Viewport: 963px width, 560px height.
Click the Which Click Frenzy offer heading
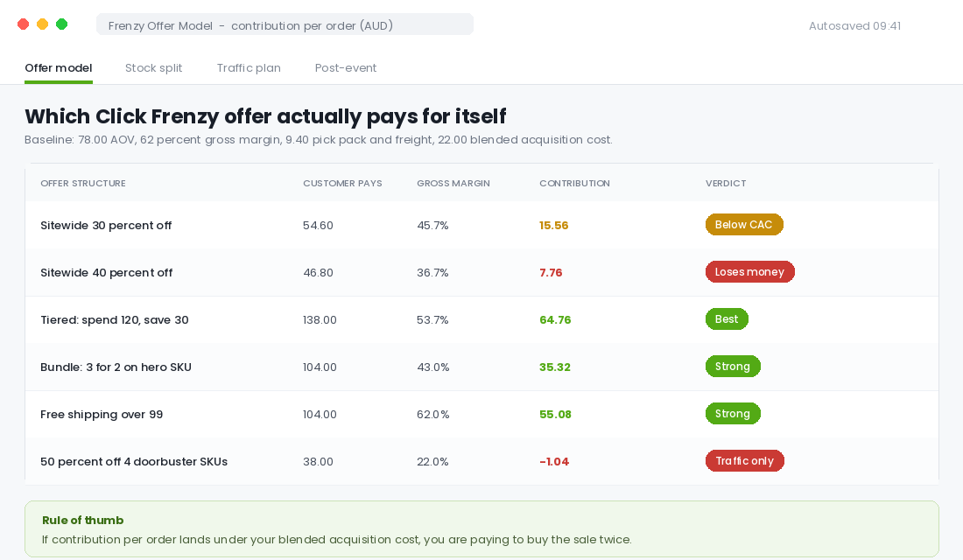coord(265,116)
